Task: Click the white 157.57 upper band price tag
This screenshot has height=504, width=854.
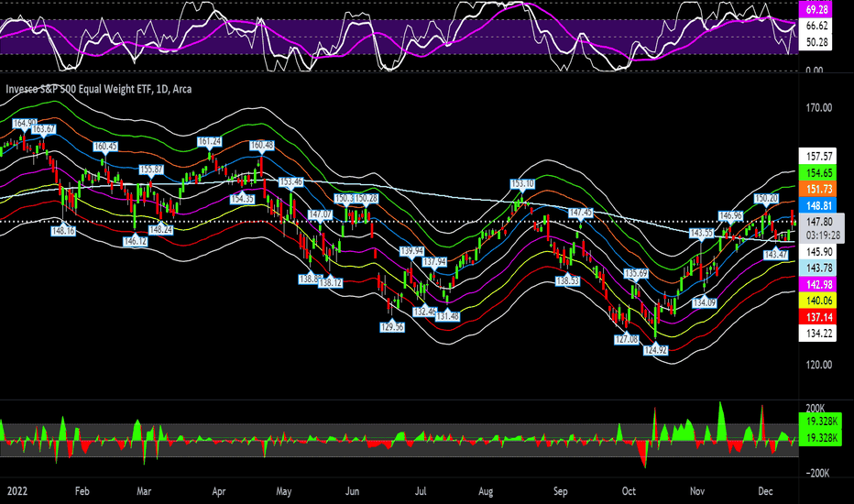Action: pos(817,157)
